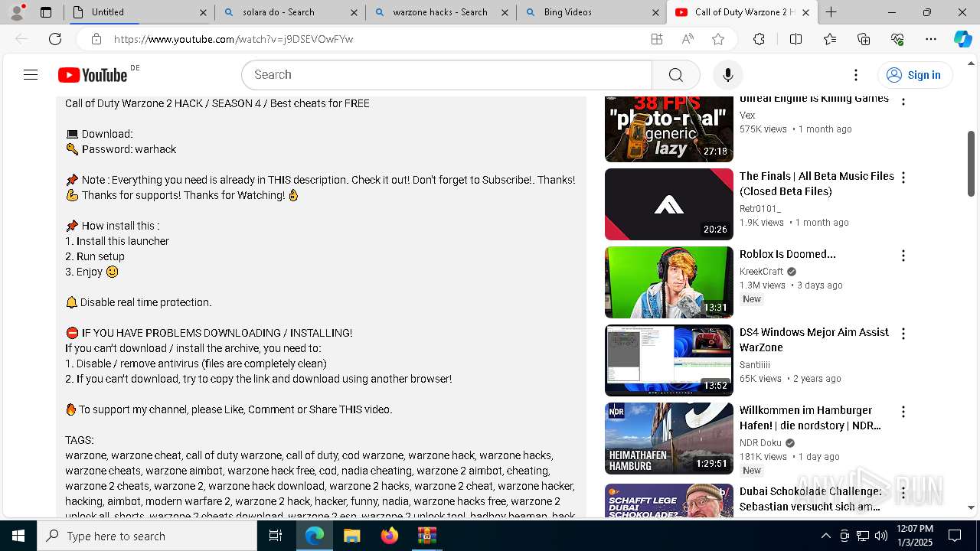Go back to the previous page

[21, 39]
